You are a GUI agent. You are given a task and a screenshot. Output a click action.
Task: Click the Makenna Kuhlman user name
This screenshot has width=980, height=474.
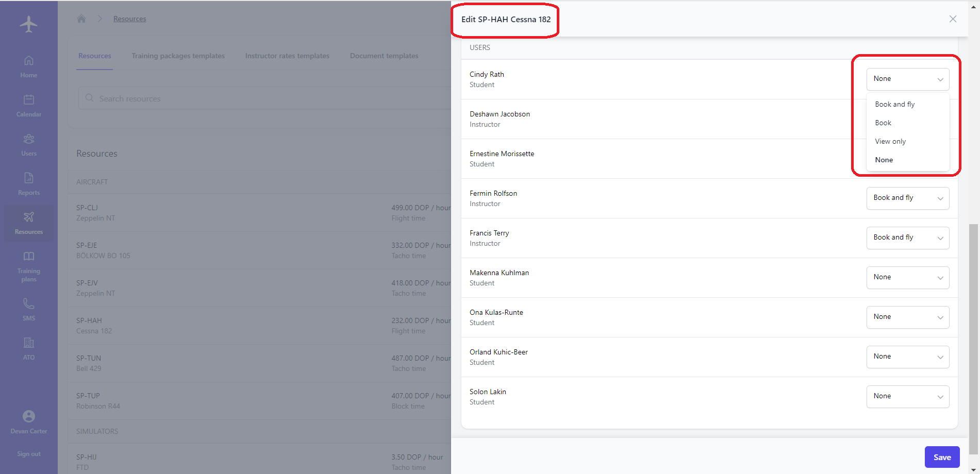(499, 273)
